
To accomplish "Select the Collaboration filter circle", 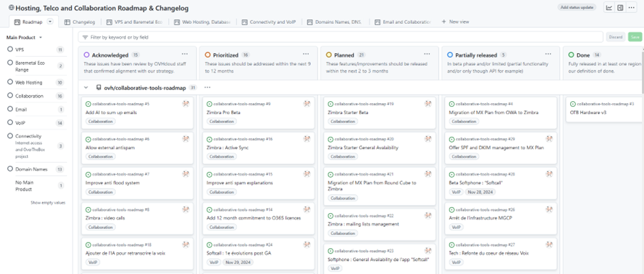I will [10, 96].
